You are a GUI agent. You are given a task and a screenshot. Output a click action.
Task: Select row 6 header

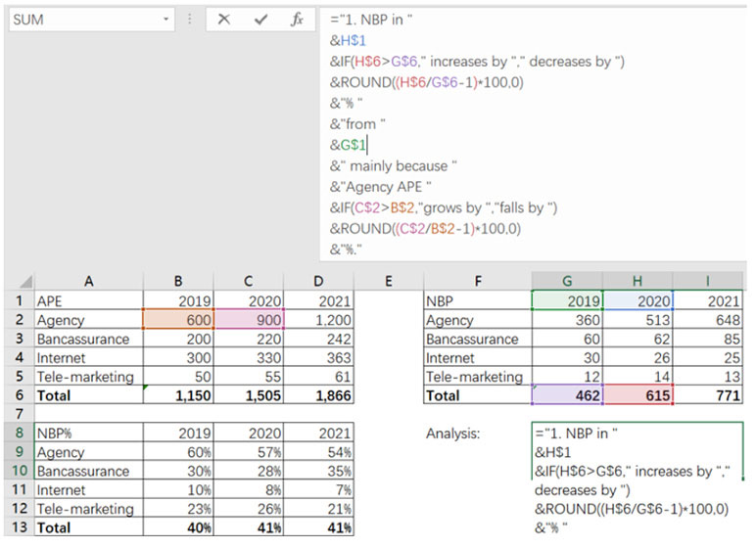click(x=17, y=395)
